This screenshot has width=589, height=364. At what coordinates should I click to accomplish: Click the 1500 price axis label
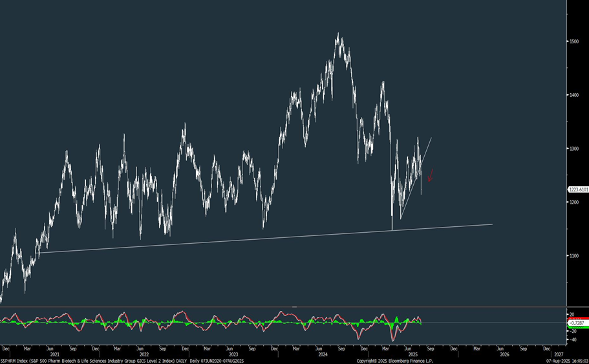click(x=574, y=41)
